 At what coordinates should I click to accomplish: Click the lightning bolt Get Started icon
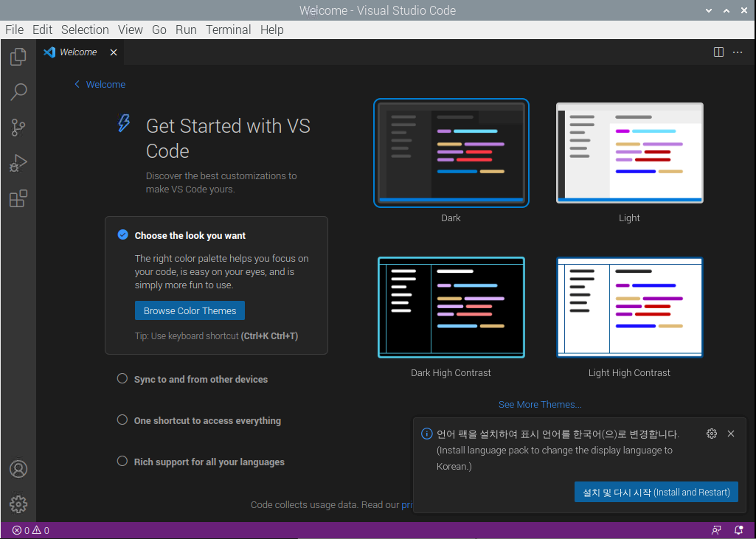[124, 123]
